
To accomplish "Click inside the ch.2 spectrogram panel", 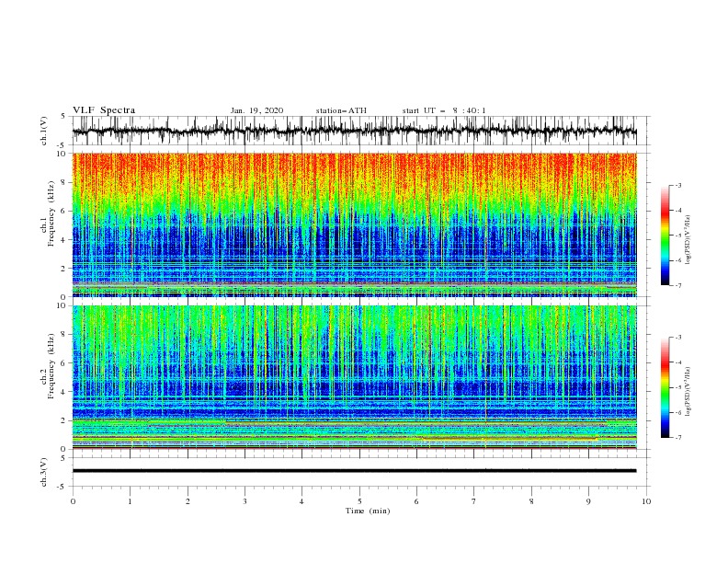I will [x=354, y=377].
